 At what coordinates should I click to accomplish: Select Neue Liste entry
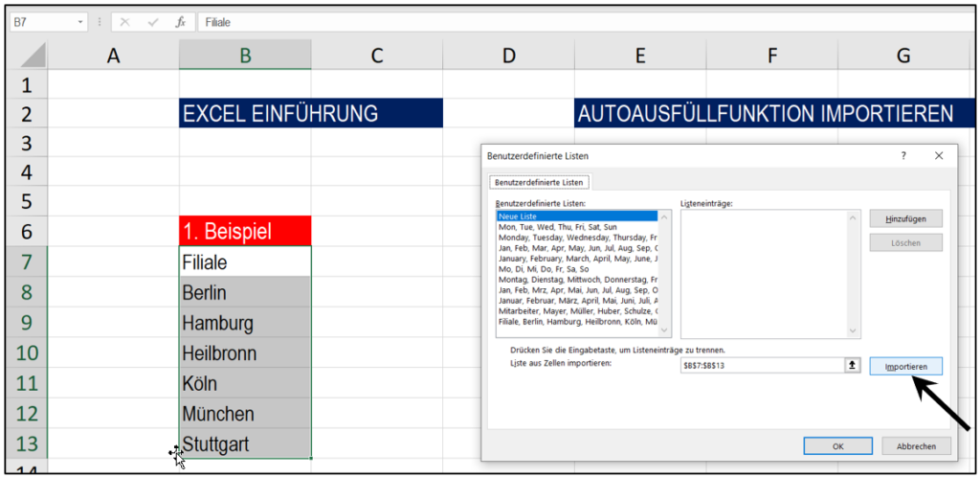577,216
